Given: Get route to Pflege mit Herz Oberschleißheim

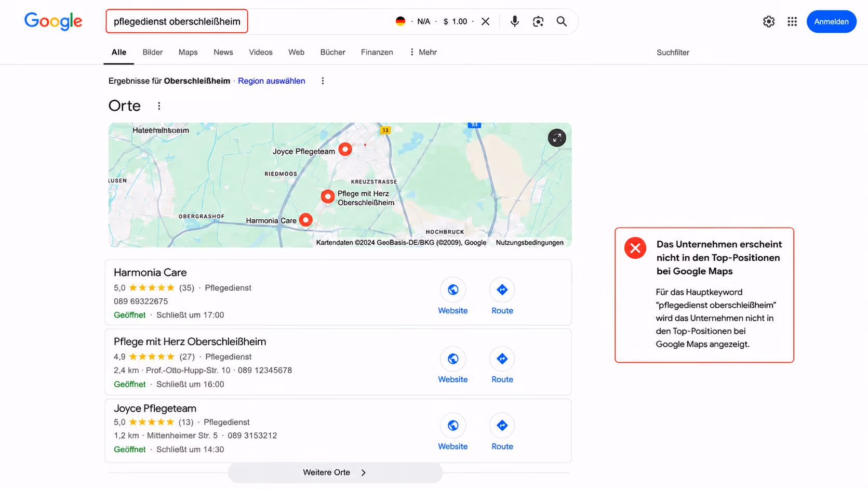Looking at the screenshot, I should point(502,359).
